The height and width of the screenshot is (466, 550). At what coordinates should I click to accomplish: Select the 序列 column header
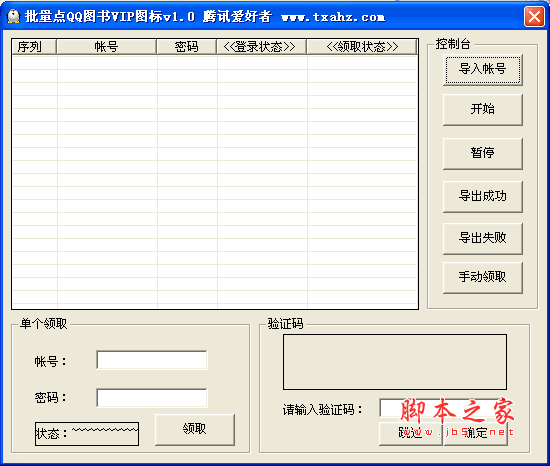point(34,47)
